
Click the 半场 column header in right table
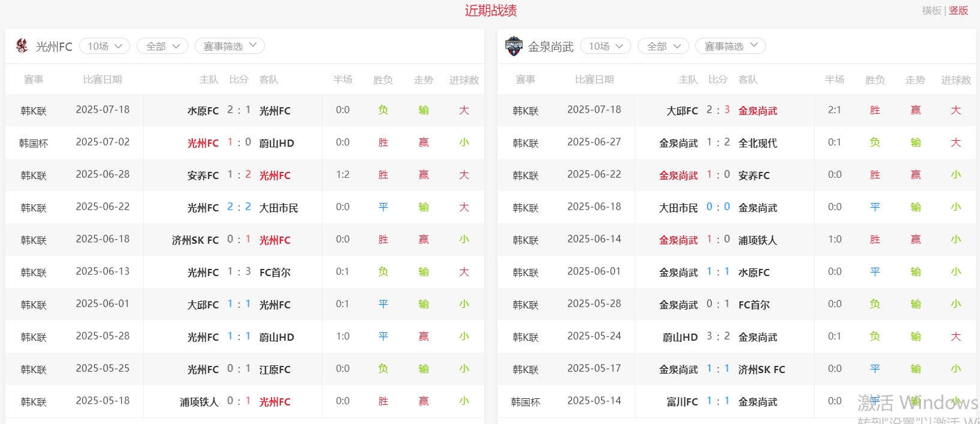tap(834, 80)
